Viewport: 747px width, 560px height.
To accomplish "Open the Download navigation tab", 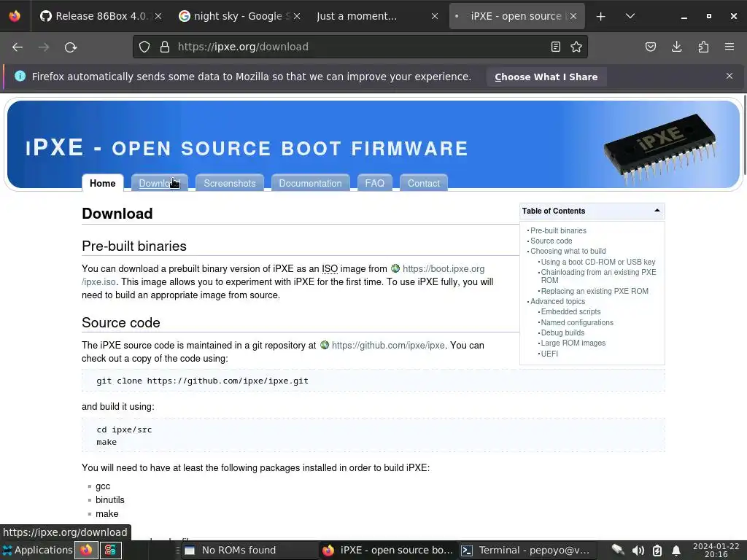I will pos(159,183).
